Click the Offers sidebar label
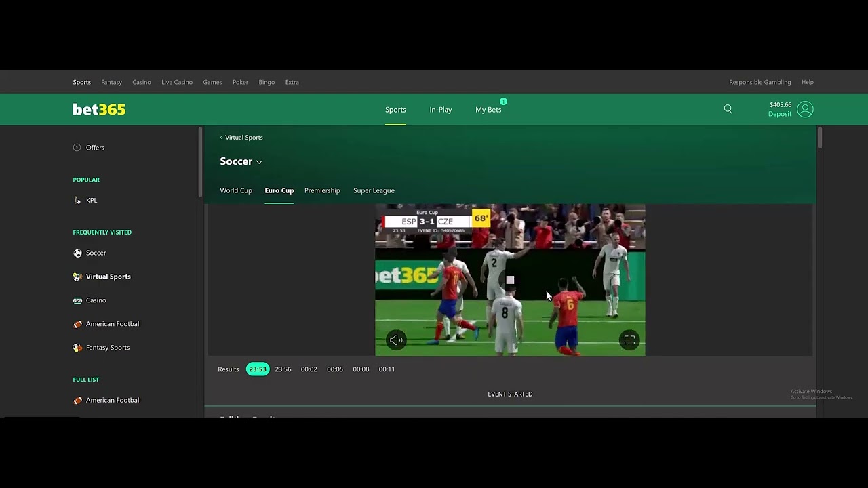This screenshot has width=868, height=488. click(95, 148)
